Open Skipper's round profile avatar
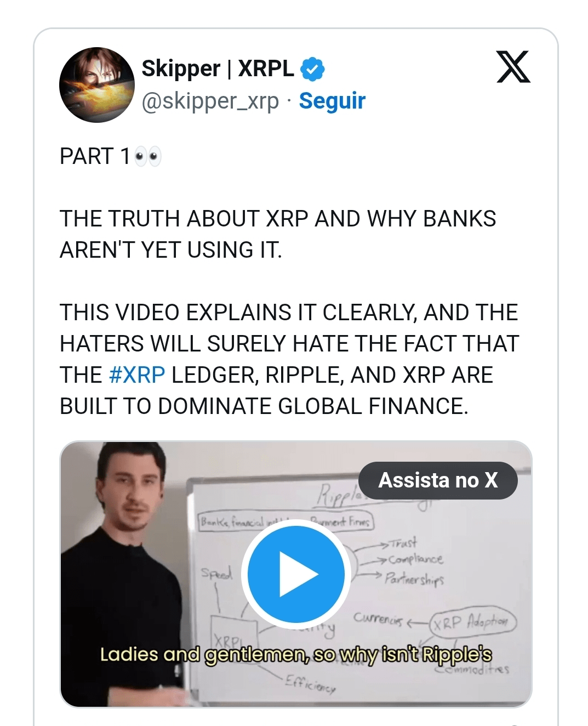 point(97,85)
